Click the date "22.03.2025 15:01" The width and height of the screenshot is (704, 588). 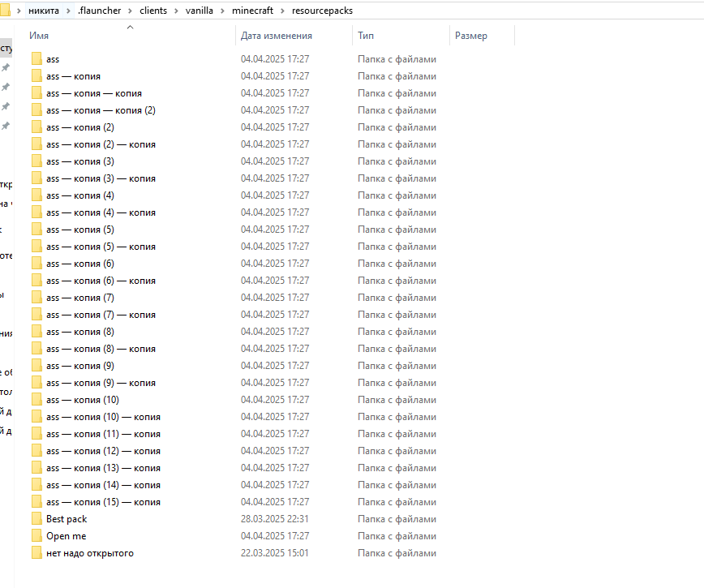pyautogui.click(x=275, y=553)
